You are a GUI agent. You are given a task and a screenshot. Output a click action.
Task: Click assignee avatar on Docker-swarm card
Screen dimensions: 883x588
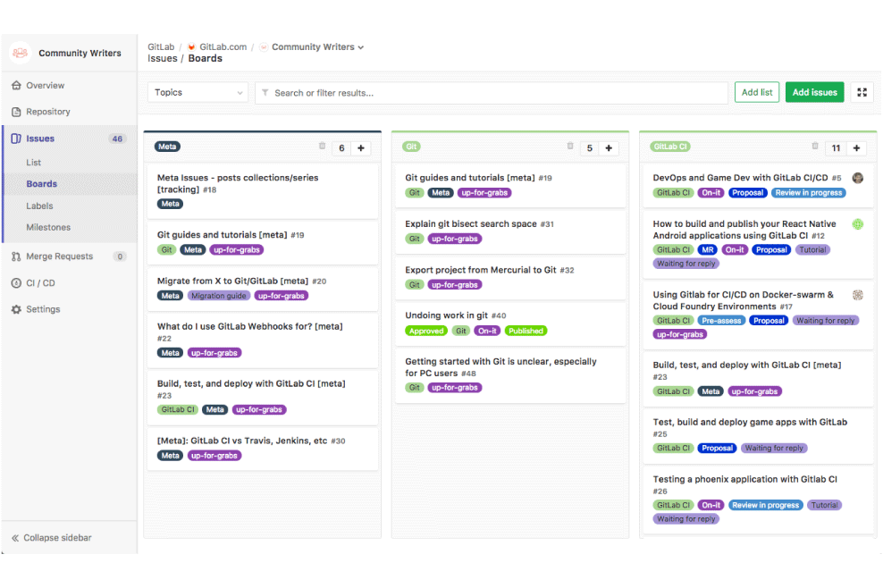858,295
